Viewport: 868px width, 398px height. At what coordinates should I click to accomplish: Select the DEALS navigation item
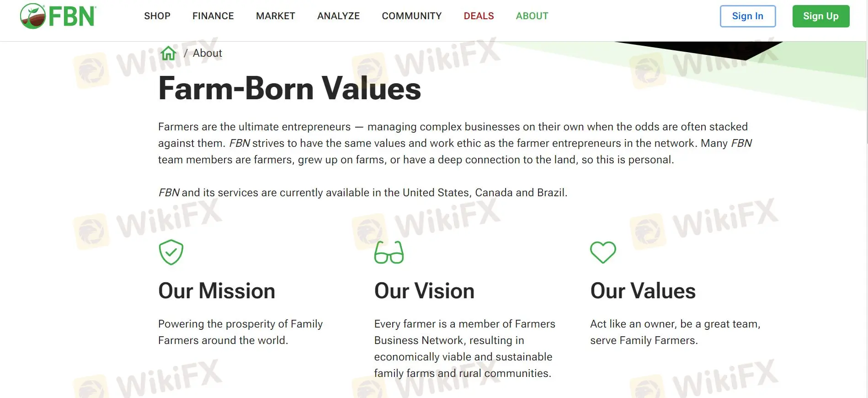click(478, 16)
